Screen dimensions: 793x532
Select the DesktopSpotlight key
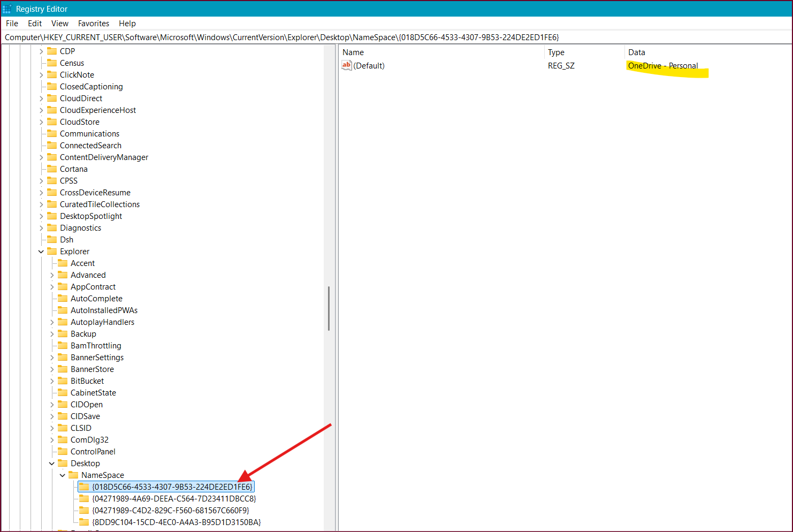(x=91, y=216)
